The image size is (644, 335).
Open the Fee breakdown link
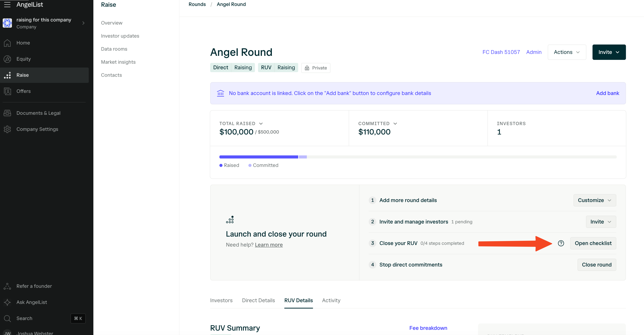click(x=428, y=328)
